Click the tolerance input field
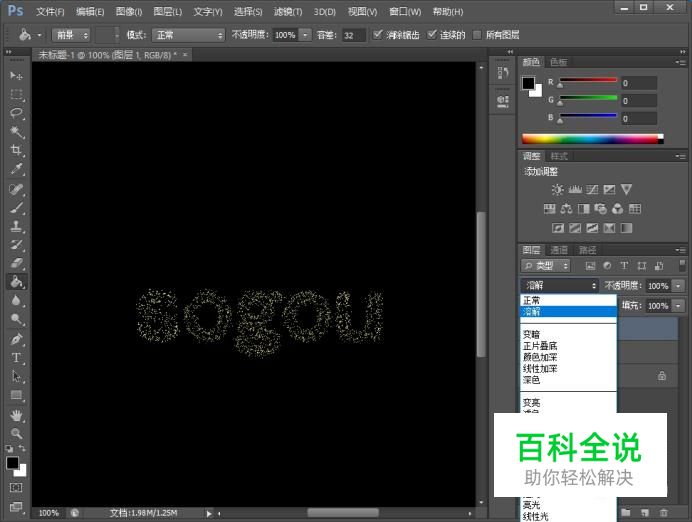Image resolution: width=692 pixels, height=522 pixels. point(354,35)
